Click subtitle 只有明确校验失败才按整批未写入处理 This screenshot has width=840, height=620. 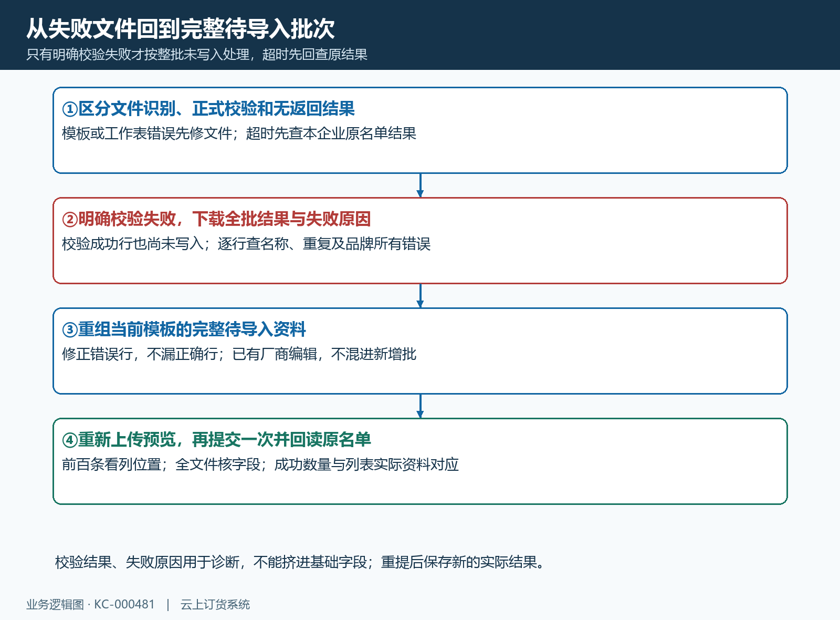pos(138,55)
